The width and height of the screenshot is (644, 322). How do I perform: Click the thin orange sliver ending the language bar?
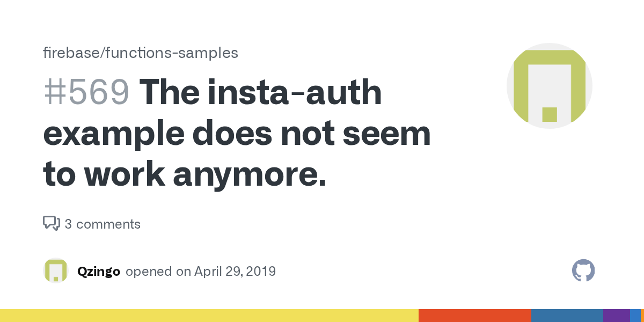pos(642,316)
